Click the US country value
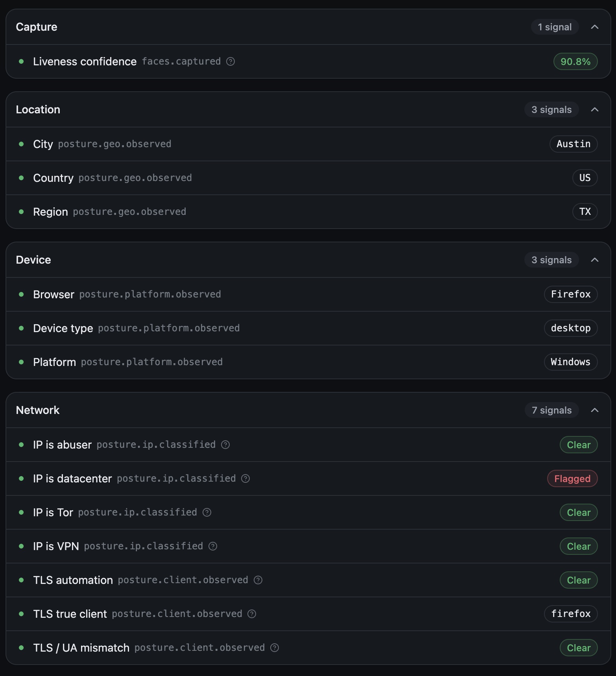The width and height of the screenshot is (616, 676). 585,178
